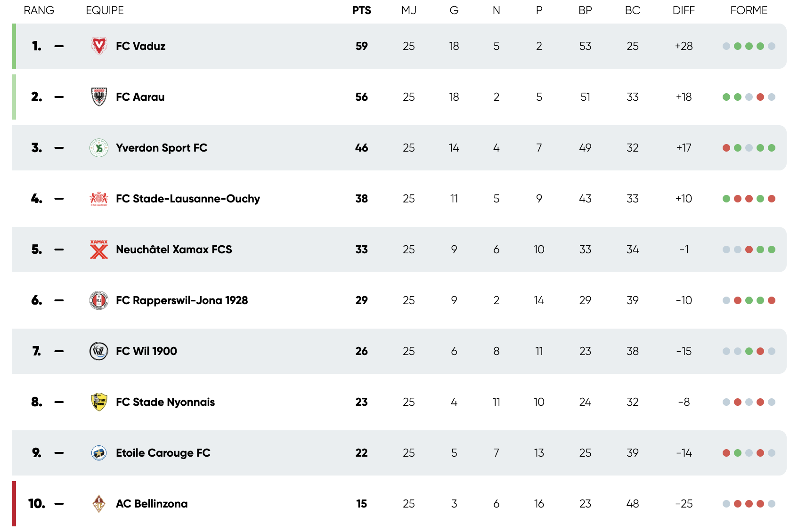Click the Yverdon Sport FC green logo

click(99, 148)
